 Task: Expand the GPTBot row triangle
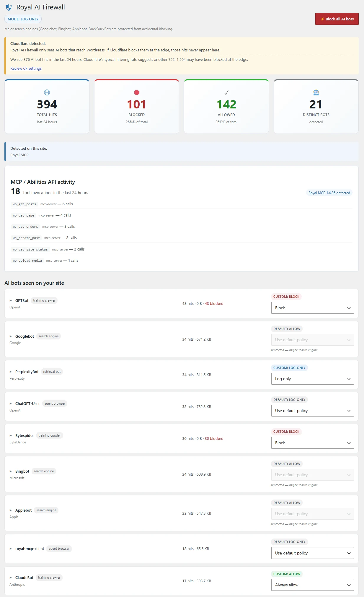coord(11,300)
